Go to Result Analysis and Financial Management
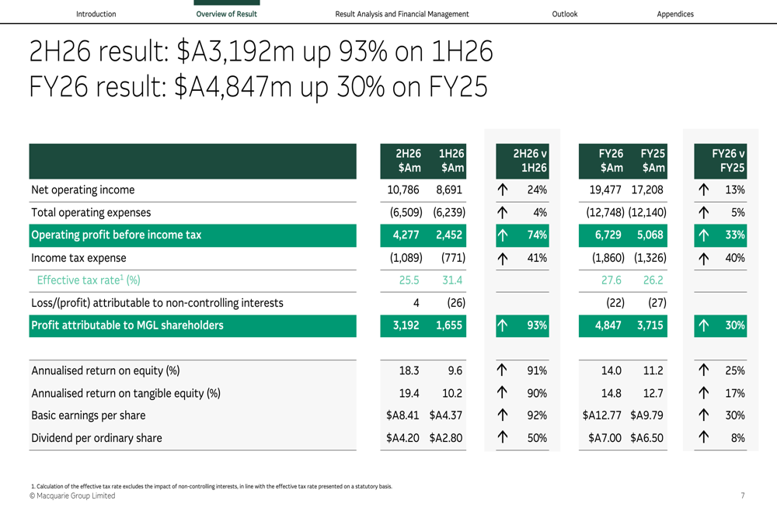777x532 pixels. tap(402, 14)
